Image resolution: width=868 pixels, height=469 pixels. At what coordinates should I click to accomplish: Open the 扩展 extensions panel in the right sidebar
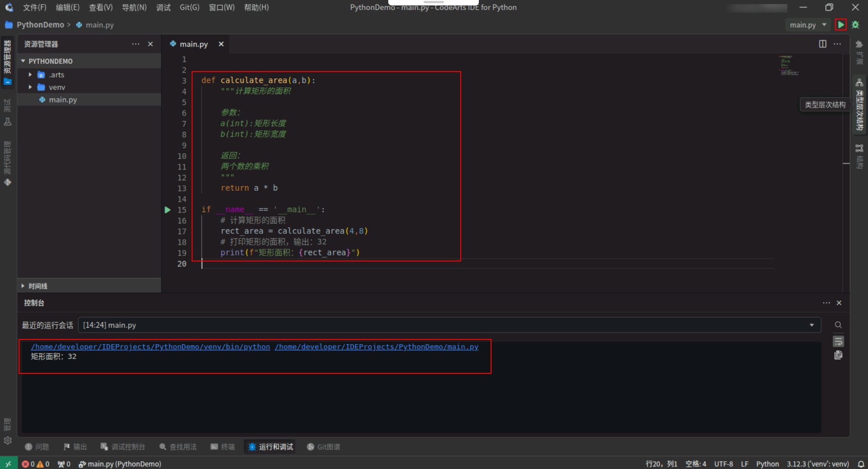coord(859,53)
